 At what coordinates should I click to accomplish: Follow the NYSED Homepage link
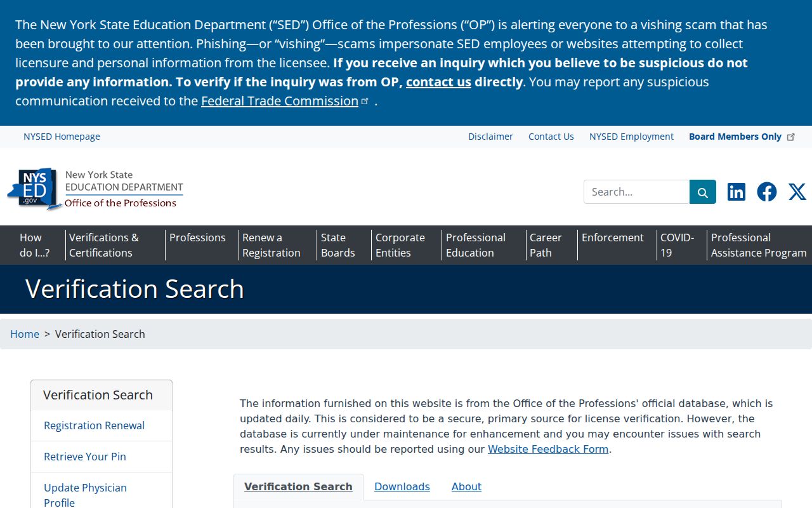(x=62, y=137)
